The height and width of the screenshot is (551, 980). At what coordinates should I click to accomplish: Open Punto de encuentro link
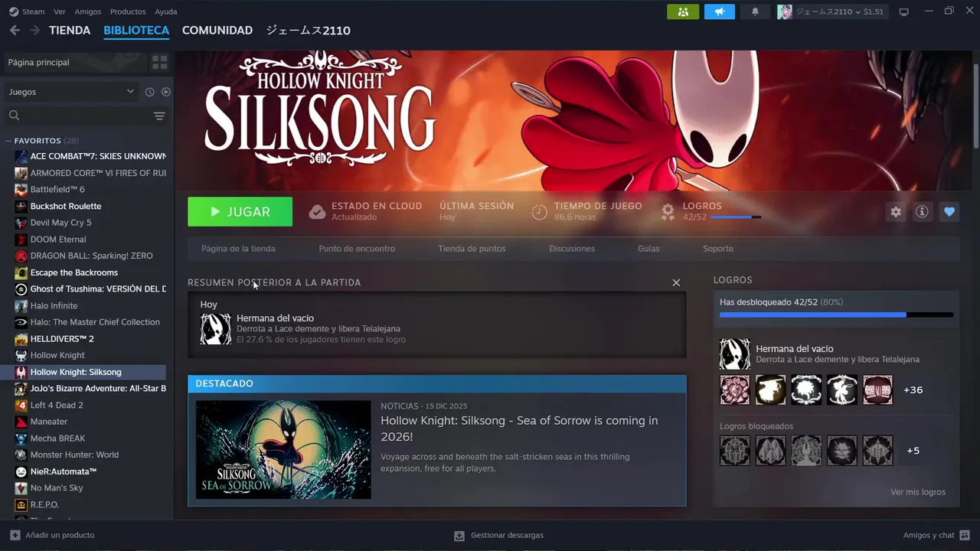(x=357, y=249)
